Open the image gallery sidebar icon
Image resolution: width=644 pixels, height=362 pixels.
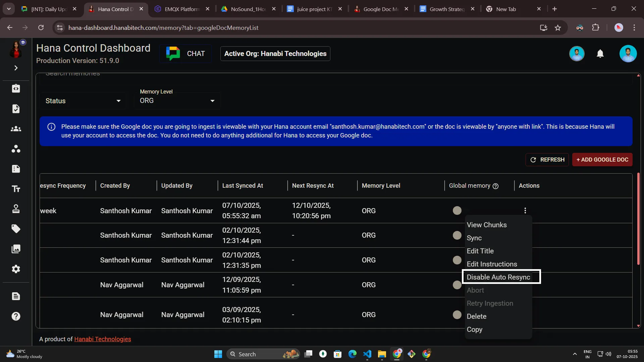(16, 249)
